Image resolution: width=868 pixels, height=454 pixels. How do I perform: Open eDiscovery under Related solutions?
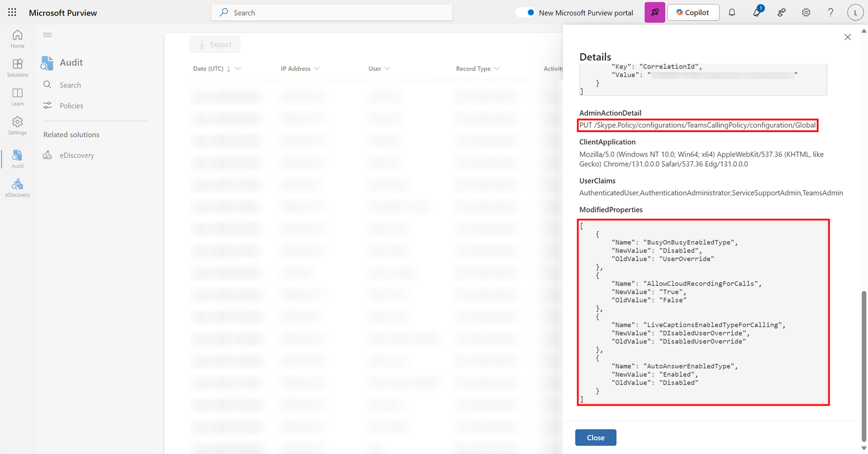click(76, 155)
